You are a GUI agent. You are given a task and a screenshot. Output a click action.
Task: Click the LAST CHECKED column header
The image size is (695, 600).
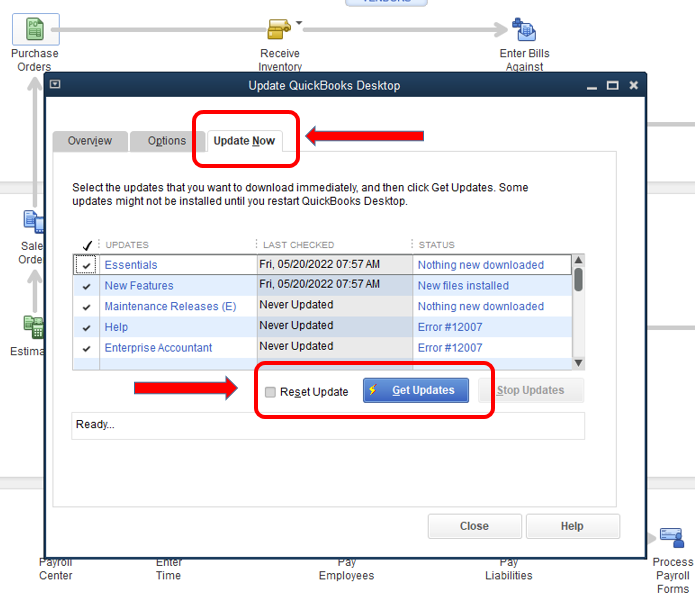pyautogui.click(x=298, y=245)
